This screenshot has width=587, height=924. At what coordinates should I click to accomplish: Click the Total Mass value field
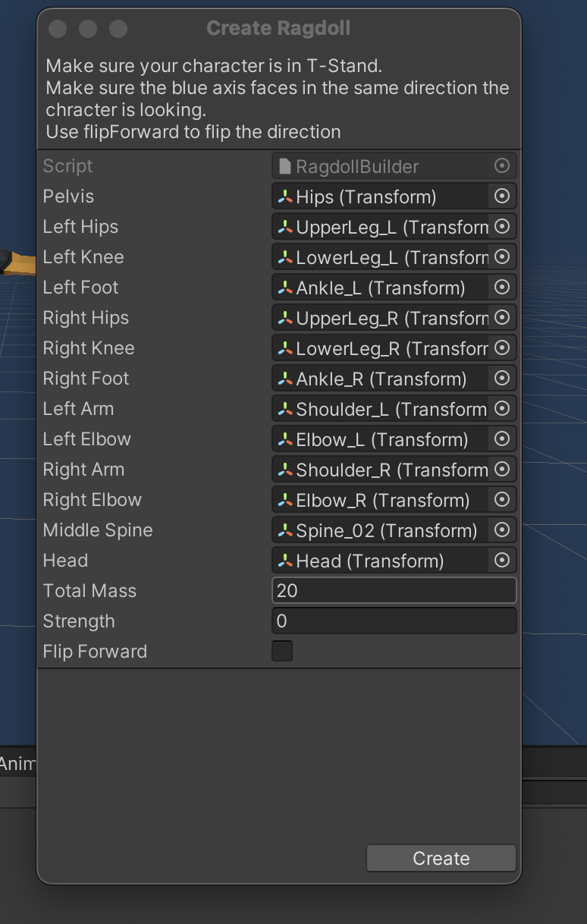(x=394, y=590)
